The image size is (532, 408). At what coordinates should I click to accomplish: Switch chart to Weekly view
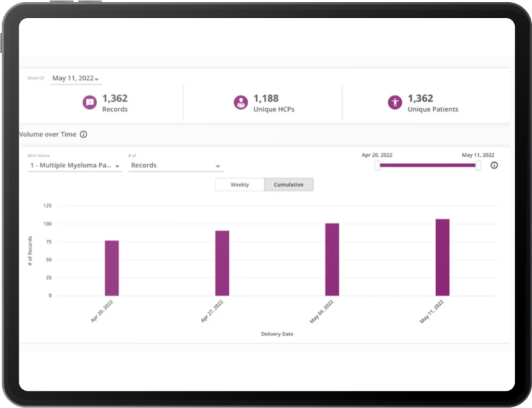tap(239, 185)
